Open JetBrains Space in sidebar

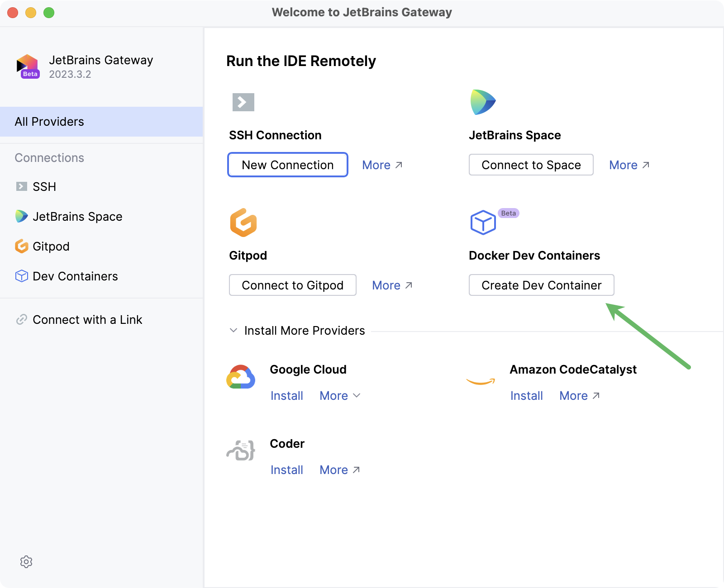click(x=101, y=216)
